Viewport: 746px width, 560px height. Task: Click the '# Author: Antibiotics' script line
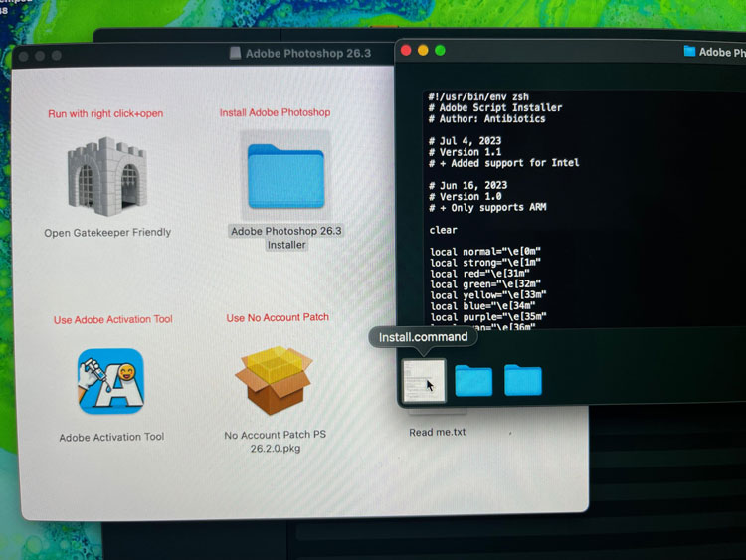486,119
